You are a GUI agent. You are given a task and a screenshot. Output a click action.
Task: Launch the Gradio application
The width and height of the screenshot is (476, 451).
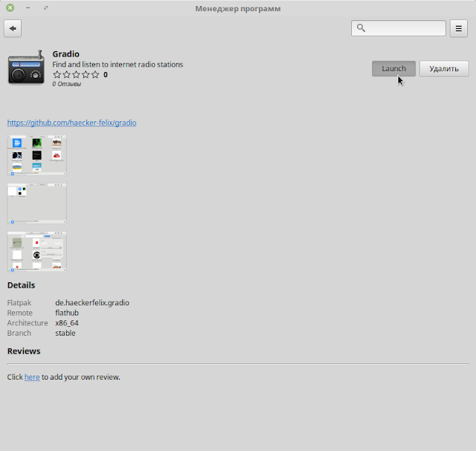[393, 68]
